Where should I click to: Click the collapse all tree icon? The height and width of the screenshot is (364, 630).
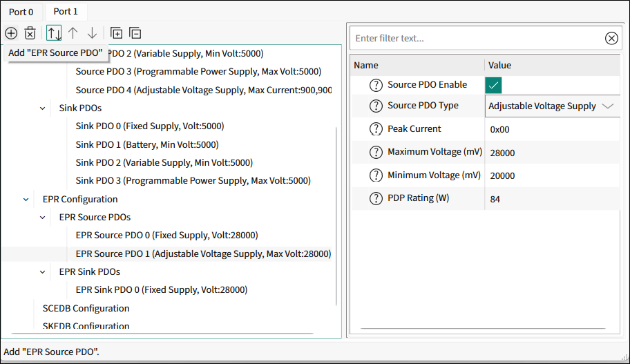point(135,33)
